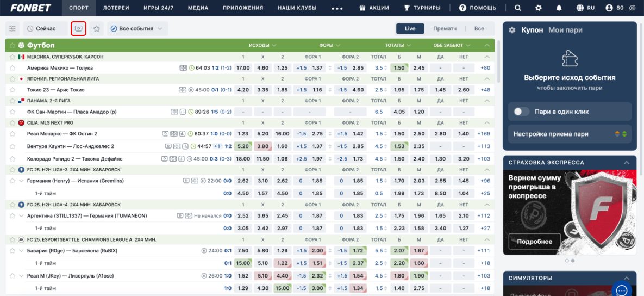This screenshot has height=296, width=644.
Task: Click the coupon settings gear icon
Action: click(512, 30)
